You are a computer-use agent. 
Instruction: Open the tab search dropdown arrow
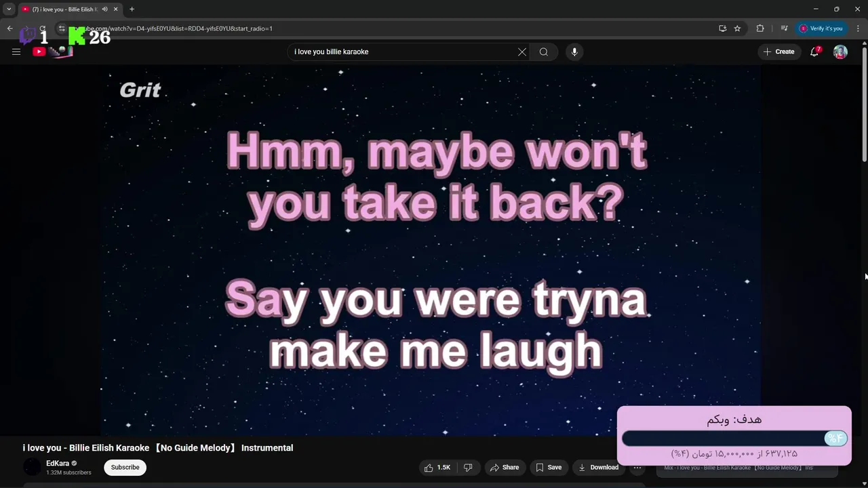(9, 9)
